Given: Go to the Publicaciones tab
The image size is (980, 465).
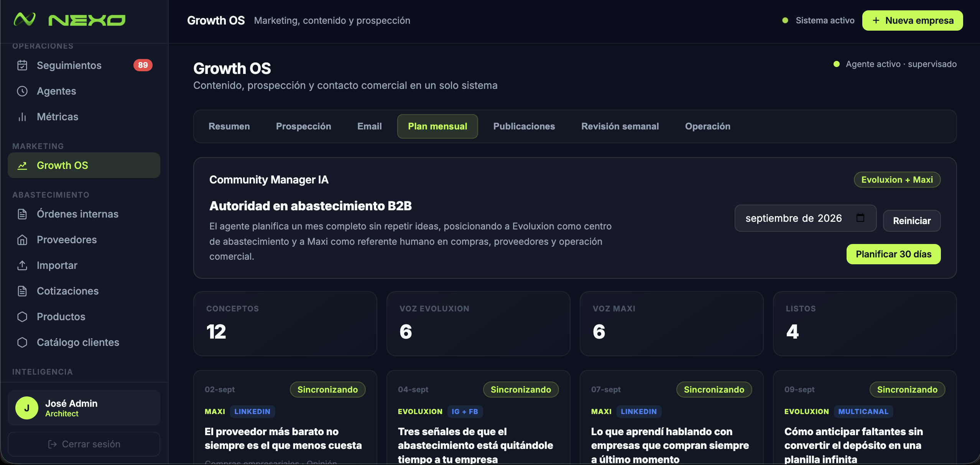Looking at the screenshot, I should click(524, 126).
